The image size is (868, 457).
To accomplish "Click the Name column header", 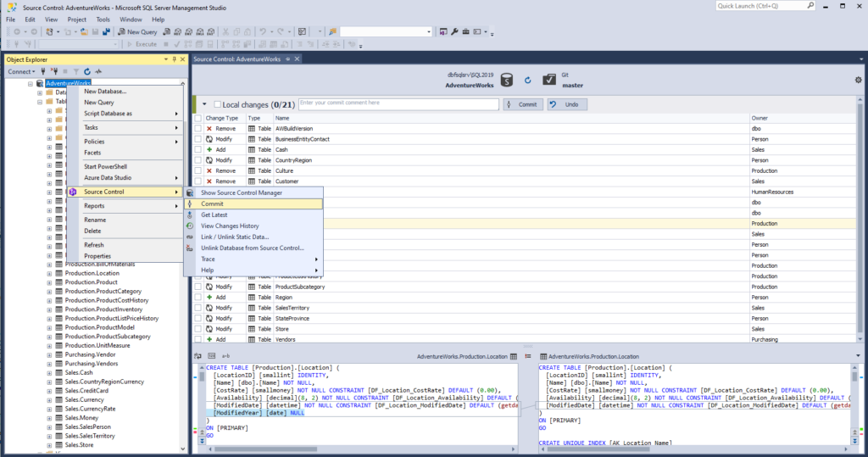I will pos(282,118).
